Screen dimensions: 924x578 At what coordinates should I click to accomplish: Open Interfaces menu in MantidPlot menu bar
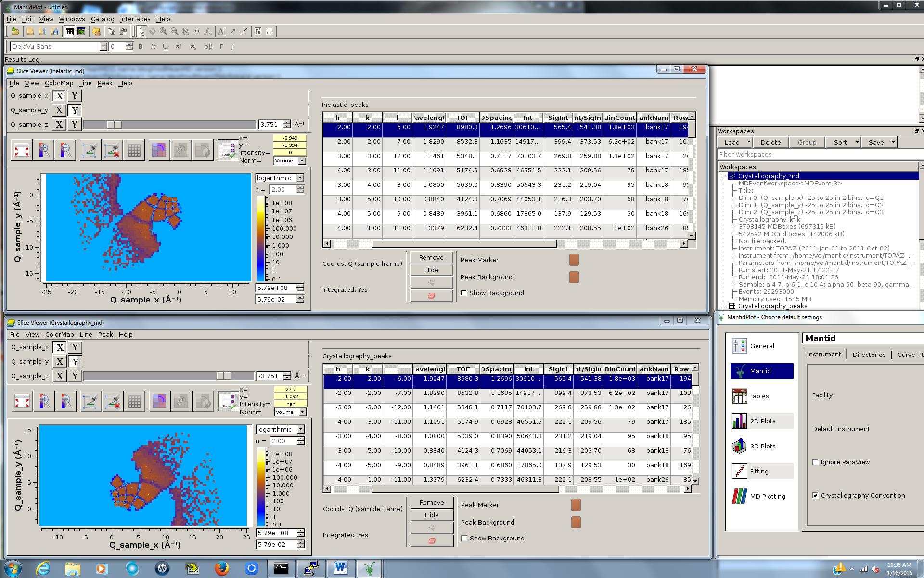pos(135,19)
